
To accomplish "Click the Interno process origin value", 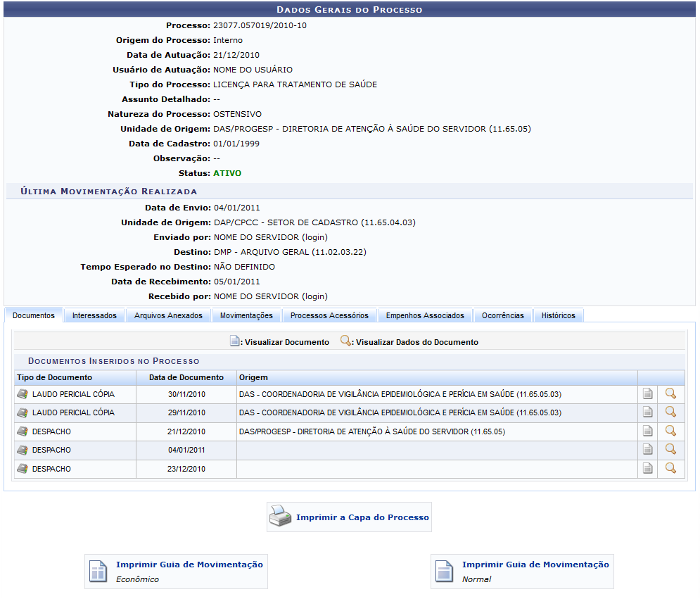I will click(x=228, y=40).
